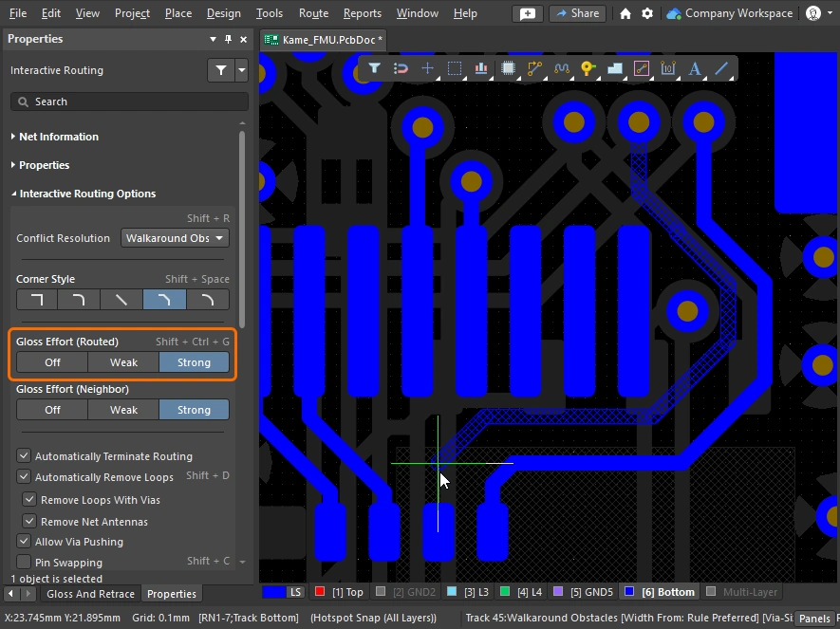
Task: Collapse the Interactive Routing Options section
Action: coord(86,194)
